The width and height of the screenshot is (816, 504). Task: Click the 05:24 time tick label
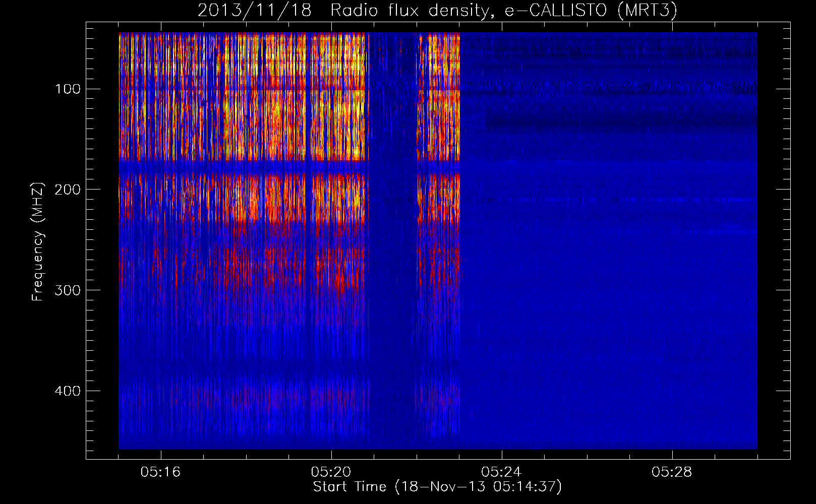(501, 472)
